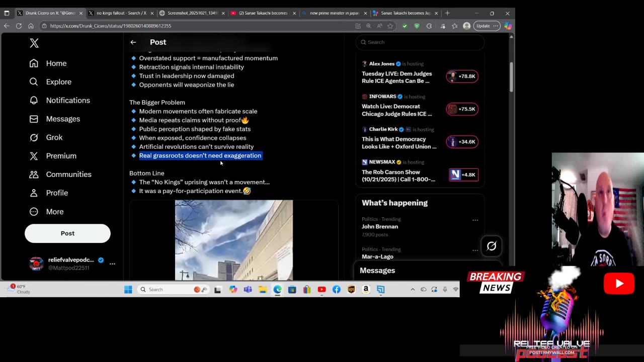644x362 pixels.
Task: Open weather widget showing 60°F Cloudy
Action: click(x=19, y=289)
